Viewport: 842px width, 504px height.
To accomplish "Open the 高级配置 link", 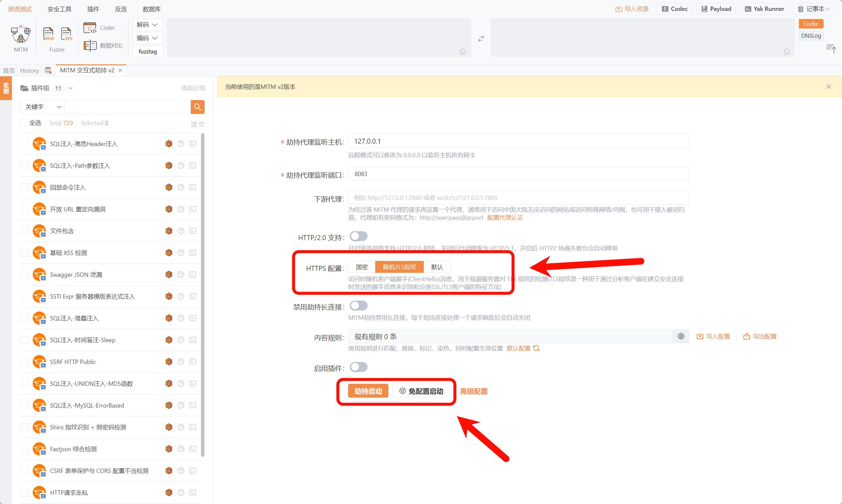I will 473,391.
